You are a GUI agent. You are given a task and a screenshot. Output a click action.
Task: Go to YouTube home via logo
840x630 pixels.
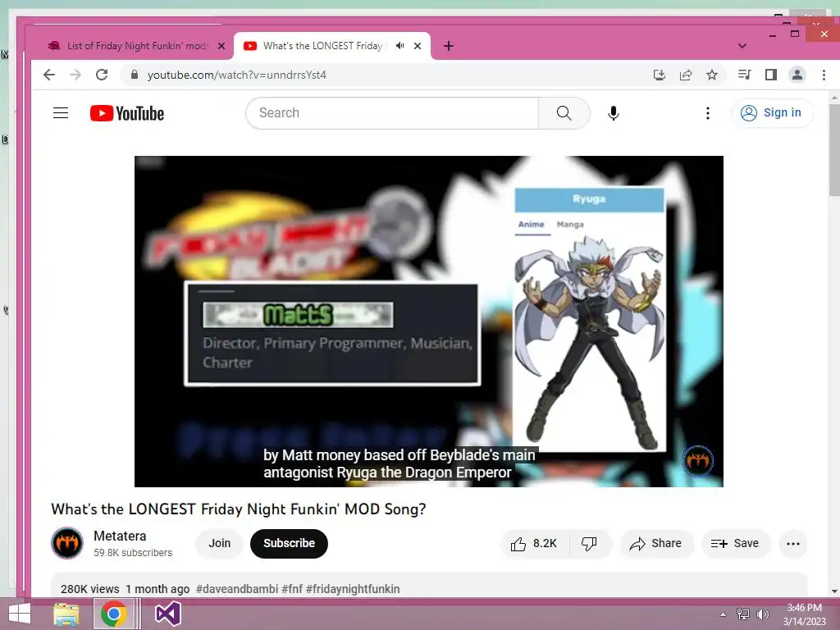[x=127, y=113]
